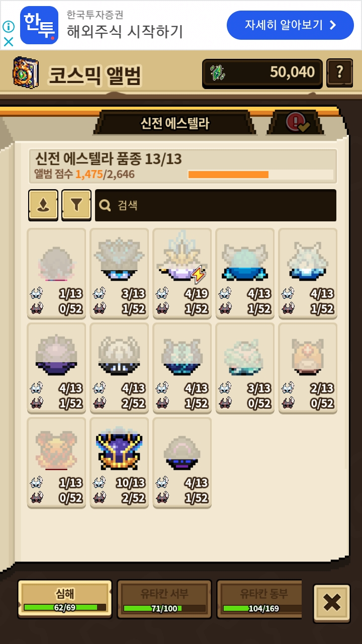Tap the sort pin icon button
Image resolution: width=362 pixels, height=644 pixels.
point(43,205)
